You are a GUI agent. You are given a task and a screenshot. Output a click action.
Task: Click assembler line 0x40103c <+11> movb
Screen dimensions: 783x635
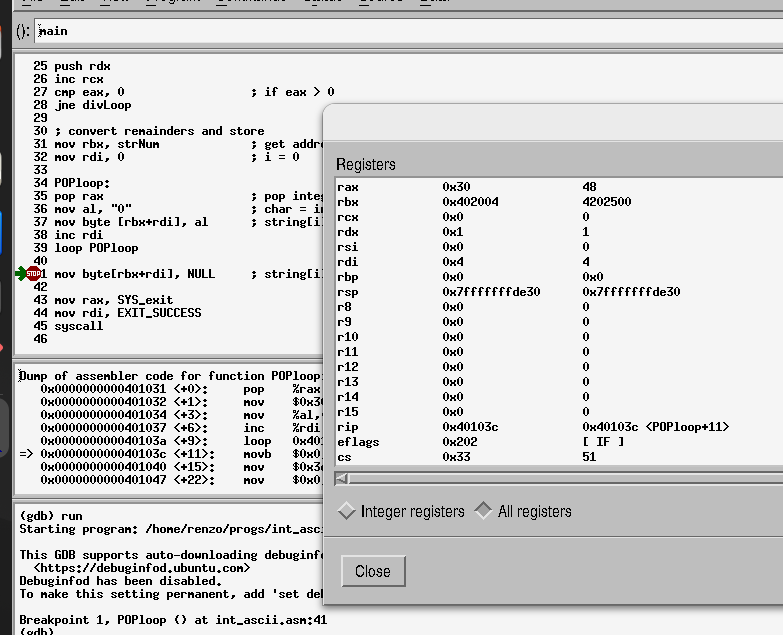pos(181,454)
